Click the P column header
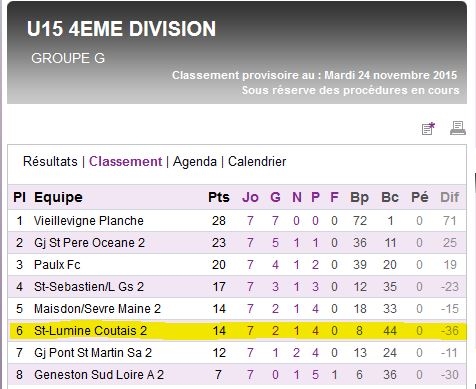476x389 pixels. pos(315,197)
